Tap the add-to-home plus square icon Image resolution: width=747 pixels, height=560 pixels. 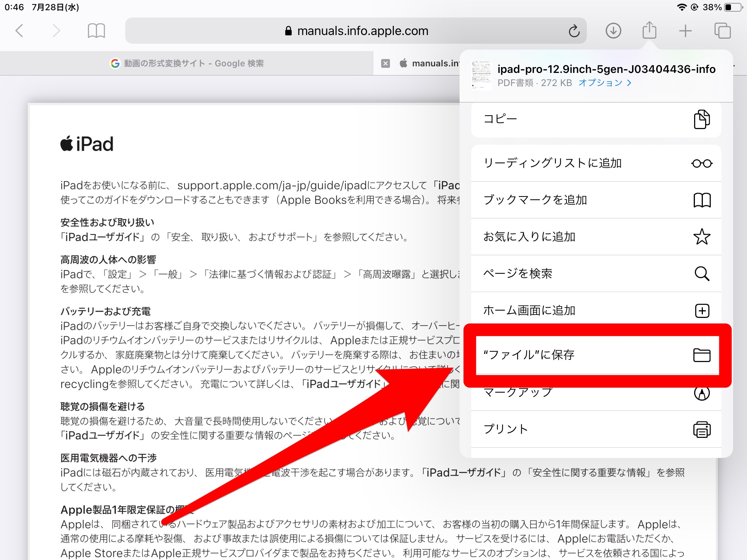[702, 311]
